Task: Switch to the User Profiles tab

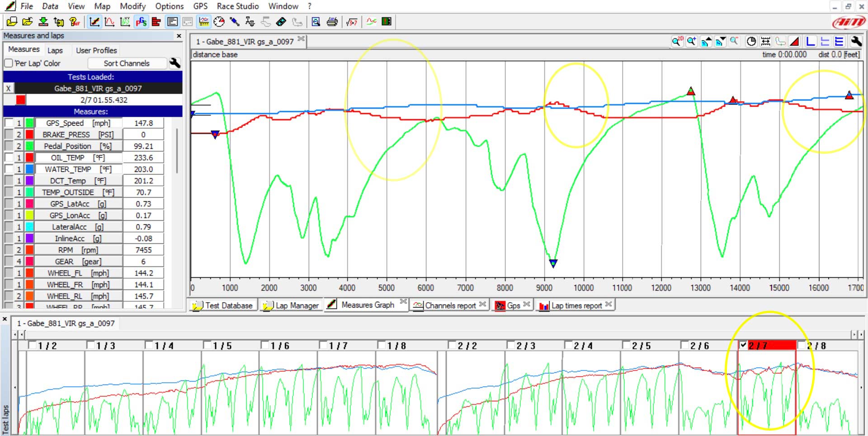Action: click(96, 50)
